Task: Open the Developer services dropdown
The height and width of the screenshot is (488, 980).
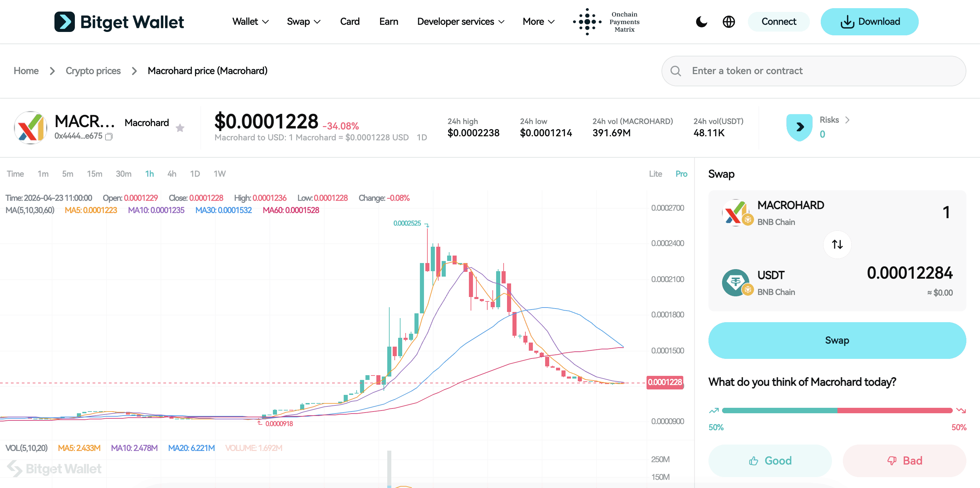Action: (x=460, y=22)
